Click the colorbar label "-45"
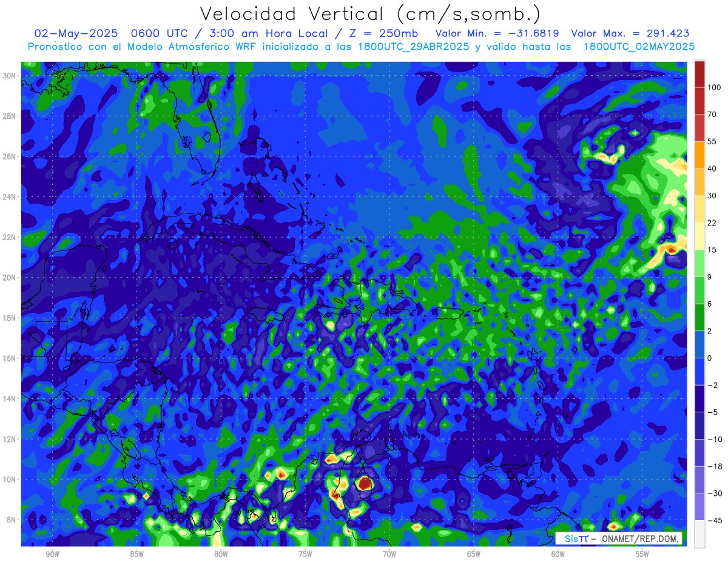This screenshot has height=562, width=728. tap(714, 520)
